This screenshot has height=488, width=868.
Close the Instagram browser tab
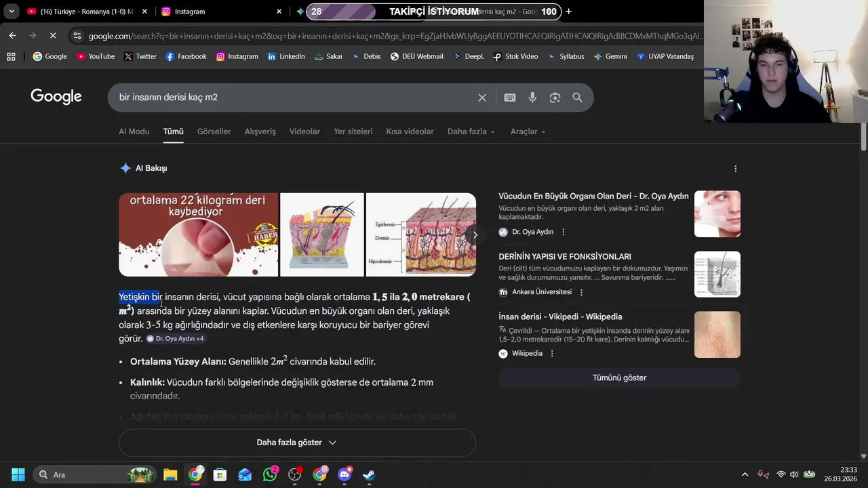pos(279,12)
